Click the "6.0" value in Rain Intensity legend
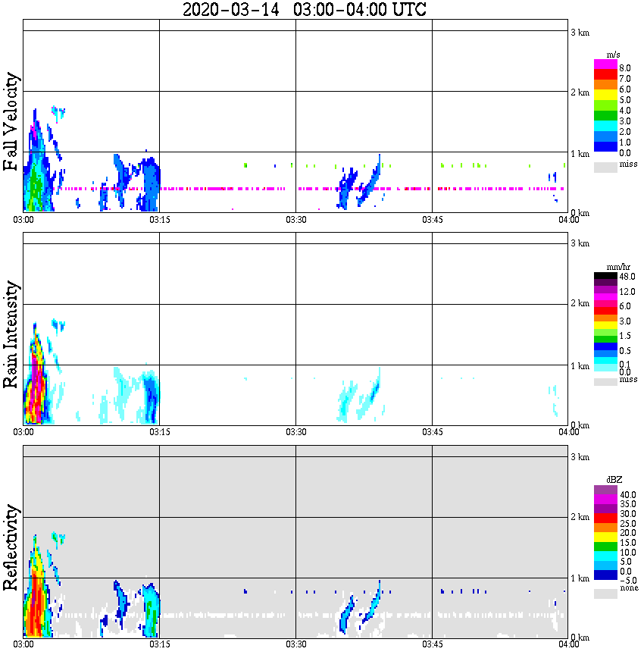The width and height of the screenshot is (644, 658). 625,306
